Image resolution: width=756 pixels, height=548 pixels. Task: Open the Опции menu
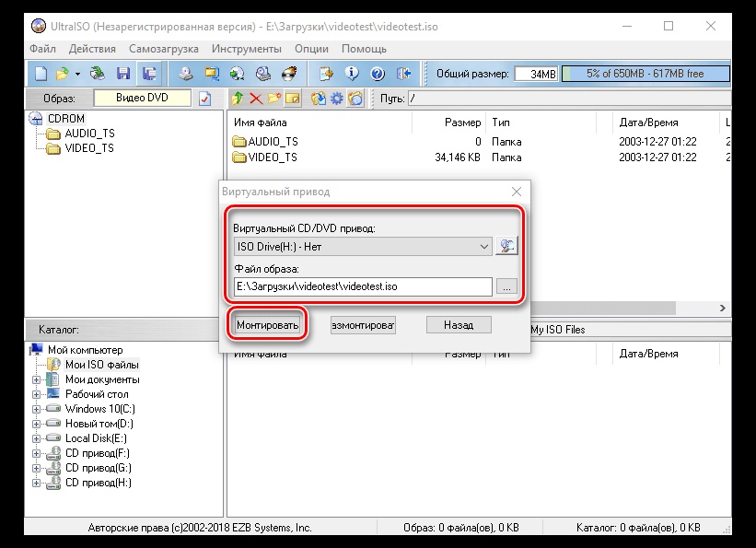pos(311,49)
